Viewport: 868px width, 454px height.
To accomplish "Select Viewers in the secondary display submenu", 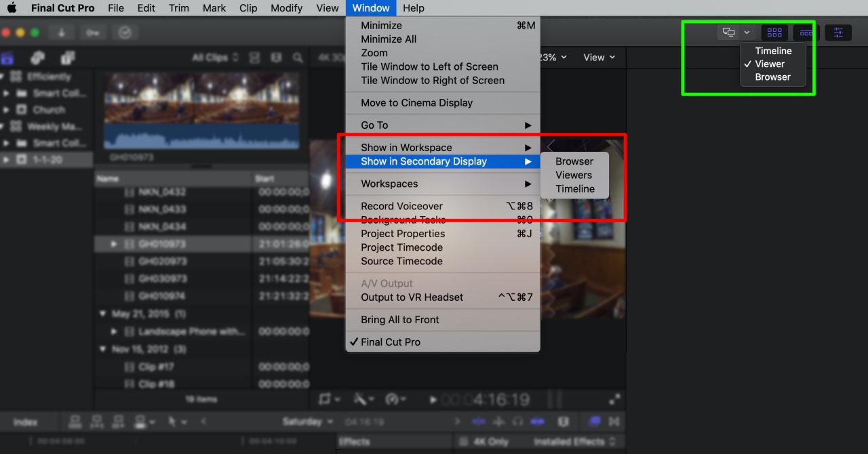I will point(574,175).
